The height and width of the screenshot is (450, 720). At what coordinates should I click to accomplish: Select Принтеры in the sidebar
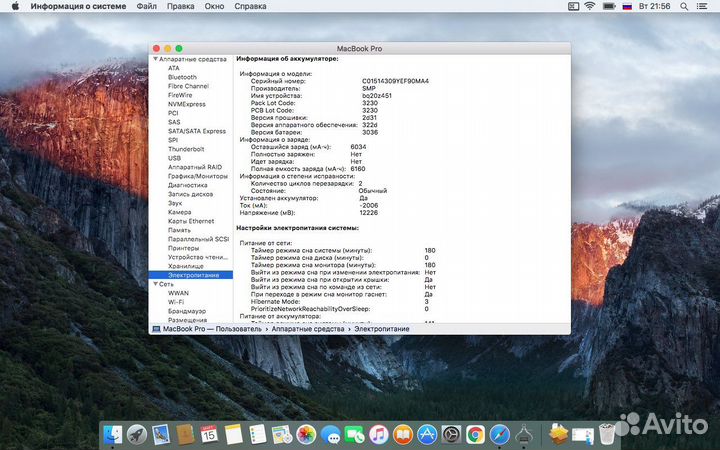[x=184, y=248]
